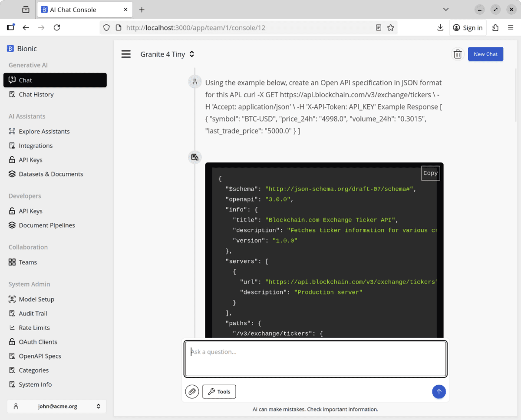Expand the Granite 4 Tiny model selector
The height and width of the screenshot is (420, 521).
click(x=167, y=54)
